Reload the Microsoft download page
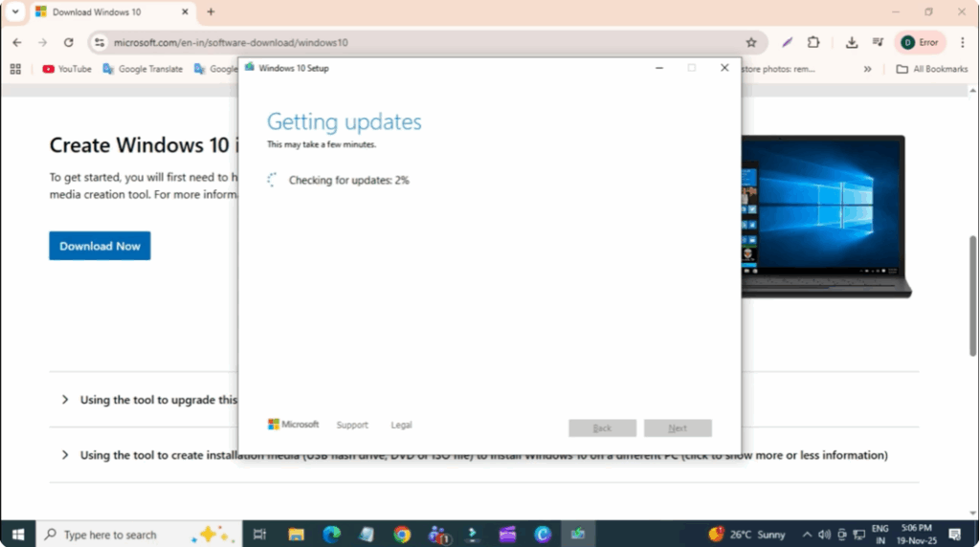Screen dimensions: 980x547 69,42
